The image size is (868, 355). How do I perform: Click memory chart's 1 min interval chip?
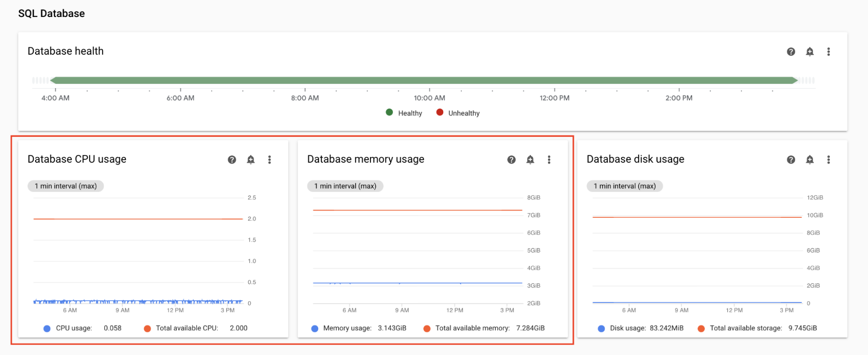point(345,186)
